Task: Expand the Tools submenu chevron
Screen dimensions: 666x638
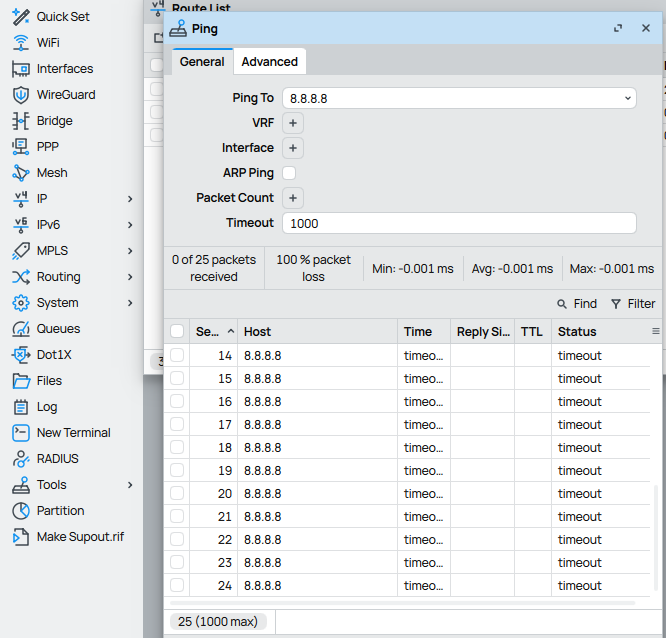Action: [130, 485]
